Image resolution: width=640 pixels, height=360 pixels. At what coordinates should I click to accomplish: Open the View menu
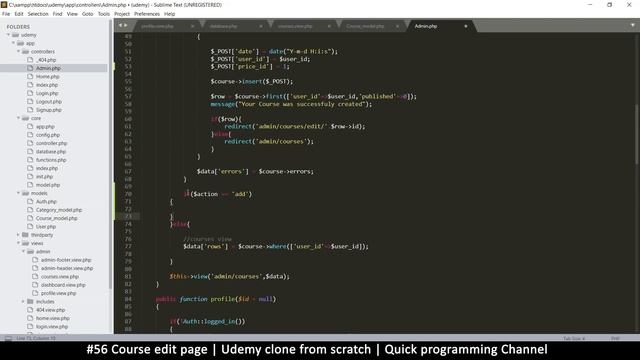[72, 14]
